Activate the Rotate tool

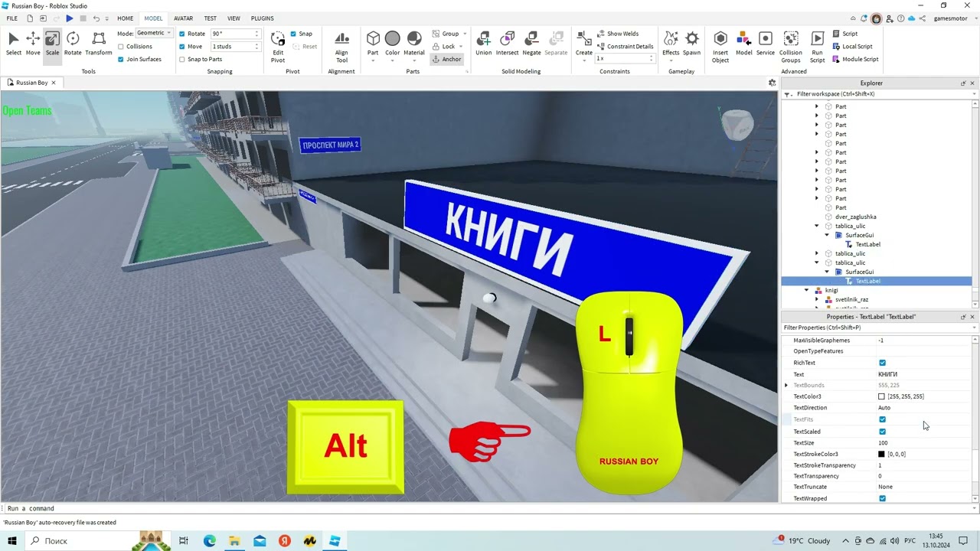click(x=73, y=44)
